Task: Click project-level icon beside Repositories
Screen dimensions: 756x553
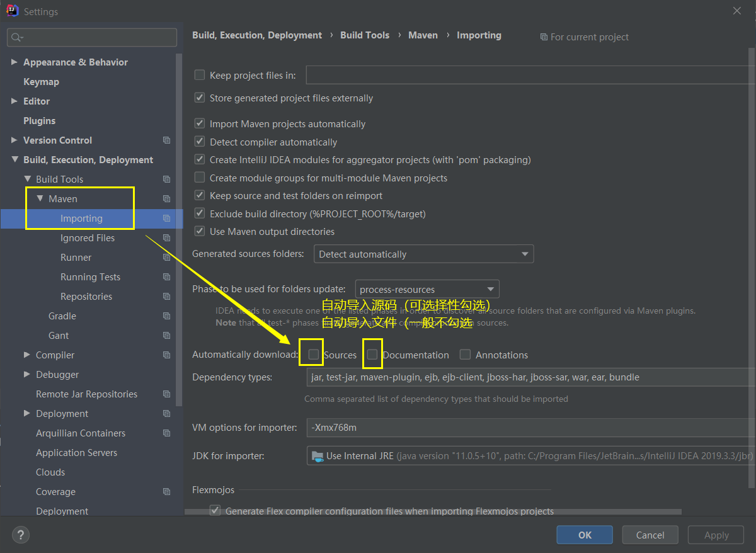Action: tap(166, 297)
